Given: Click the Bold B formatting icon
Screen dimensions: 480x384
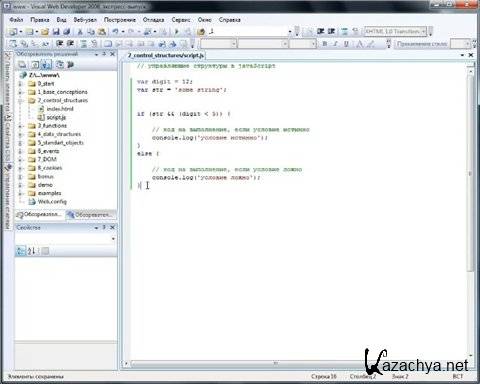Looking at the screenshot, I should coord(325,44).
